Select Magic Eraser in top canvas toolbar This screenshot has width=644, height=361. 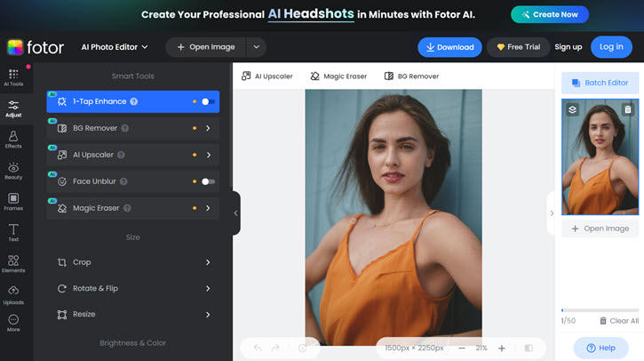click(x=338, y=76)
